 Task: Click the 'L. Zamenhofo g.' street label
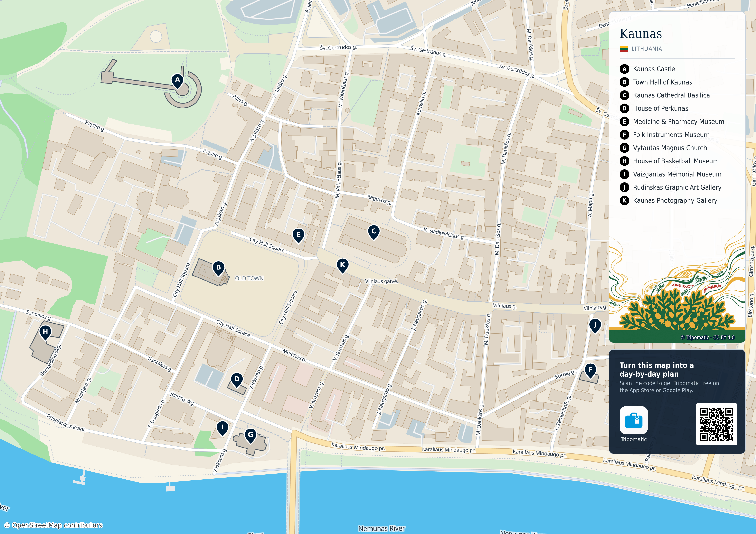pos(563,413)
